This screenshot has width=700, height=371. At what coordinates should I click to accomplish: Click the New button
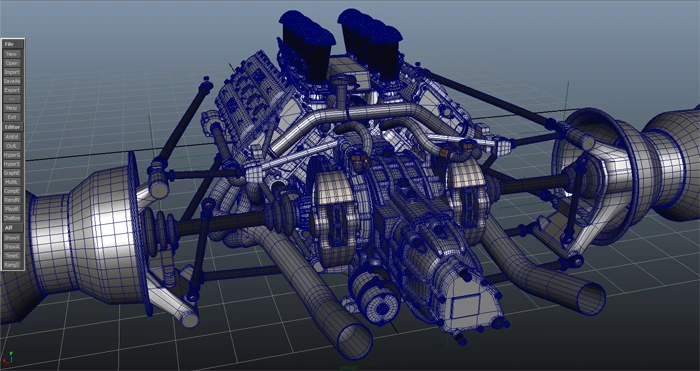point(12,54)
